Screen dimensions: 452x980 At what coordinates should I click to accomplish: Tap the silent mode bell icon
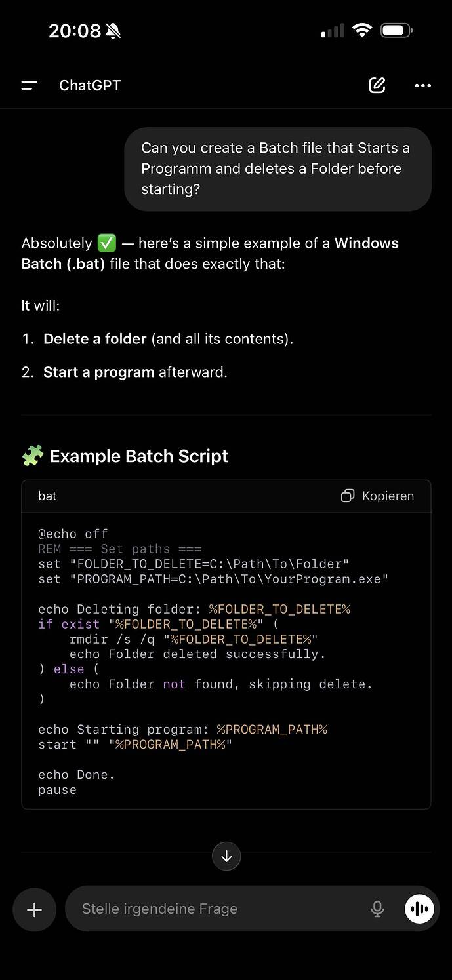pyautogui.click(x=113, y=31)
